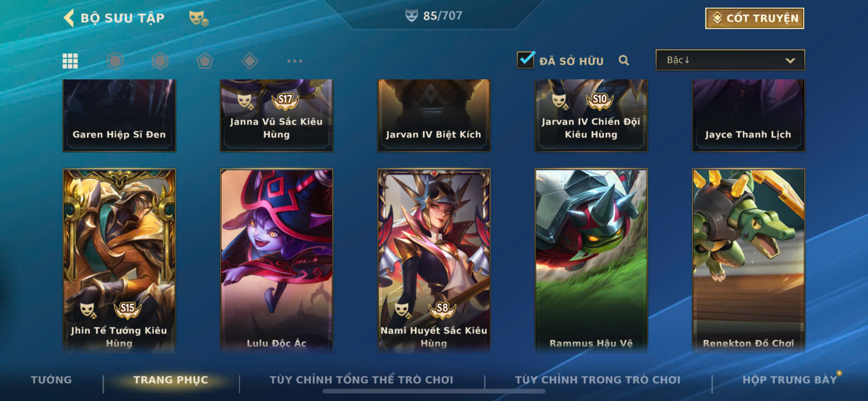This screenshot has width=868, height=401.
Task: Select the pentagon rarity filter icon
Action: [205, 61]
